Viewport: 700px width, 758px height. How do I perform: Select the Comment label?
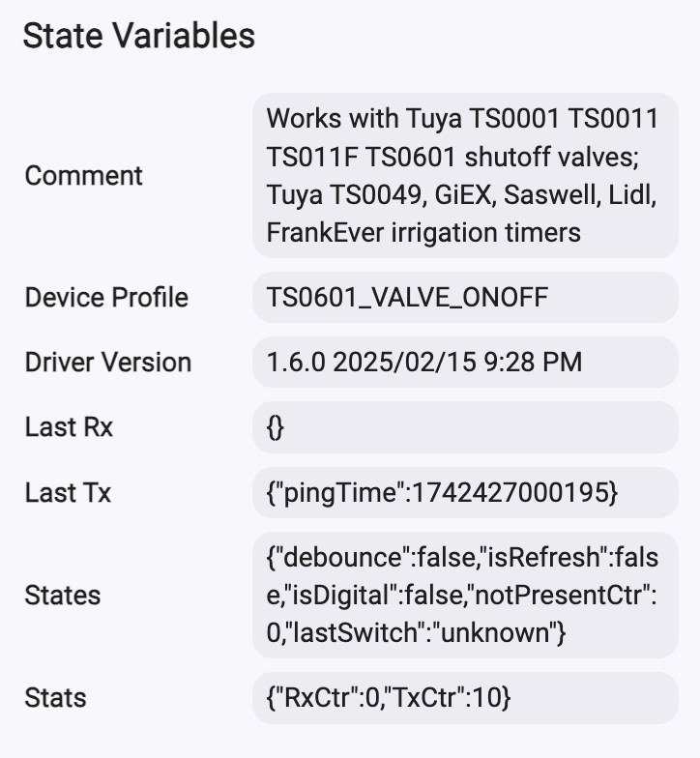83,176
